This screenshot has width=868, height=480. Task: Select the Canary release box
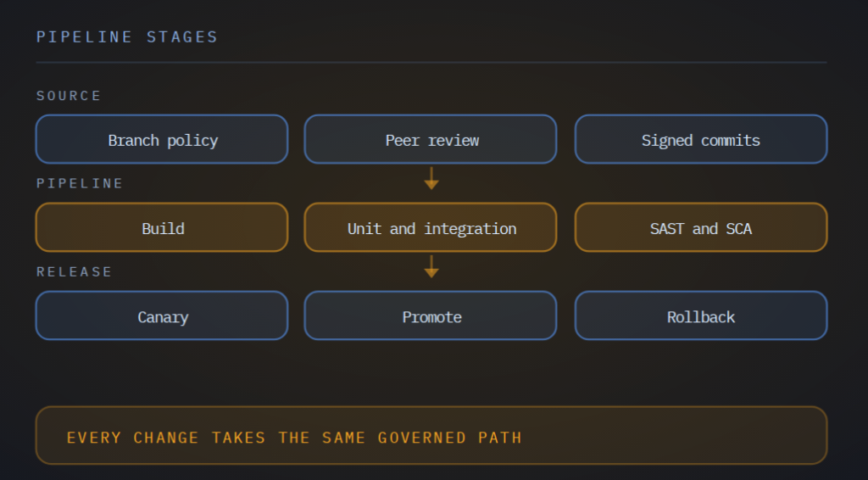162,315
